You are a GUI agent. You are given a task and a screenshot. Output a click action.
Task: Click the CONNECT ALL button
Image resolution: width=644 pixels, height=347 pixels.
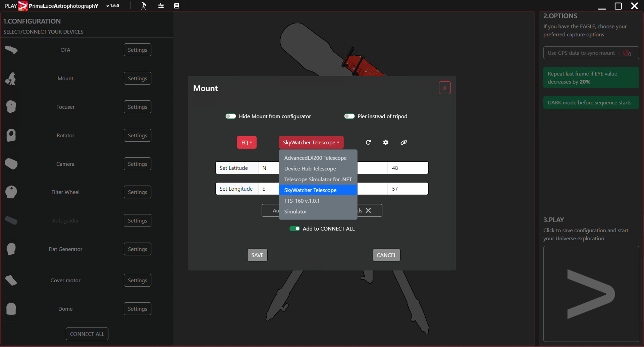87,334
